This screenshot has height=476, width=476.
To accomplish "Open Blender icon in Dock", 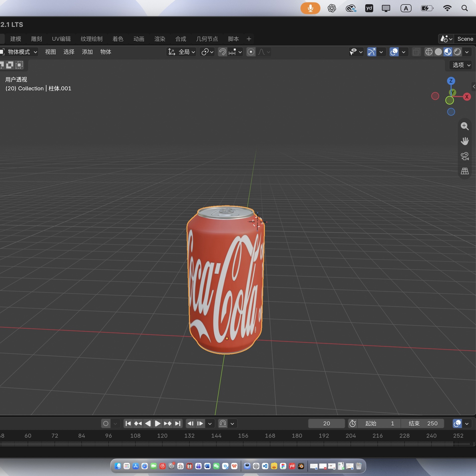I will [x=301, y=466].
